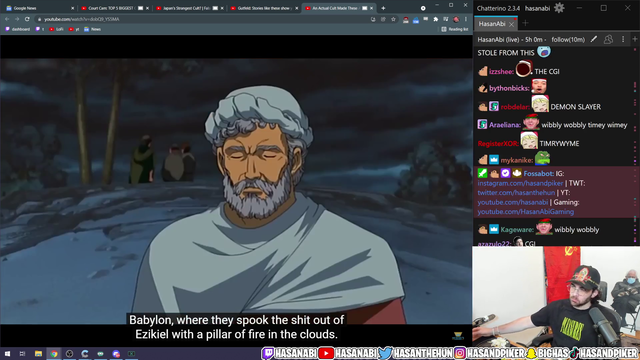Open the youtube.com/HasanAbiGaming link
This screenshot has width=640, height=360.
[526, 211]
